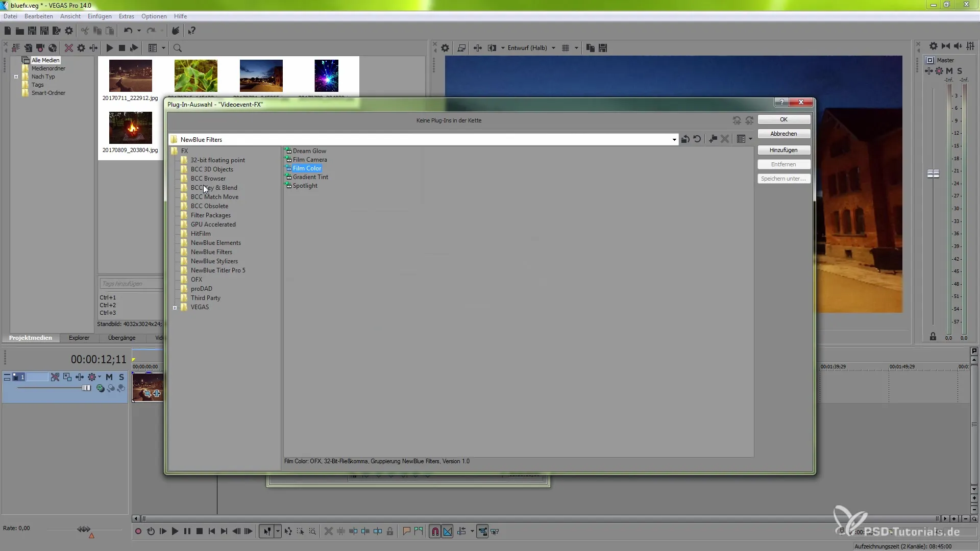Select the HitFilm folder

[x=201, y=234]
